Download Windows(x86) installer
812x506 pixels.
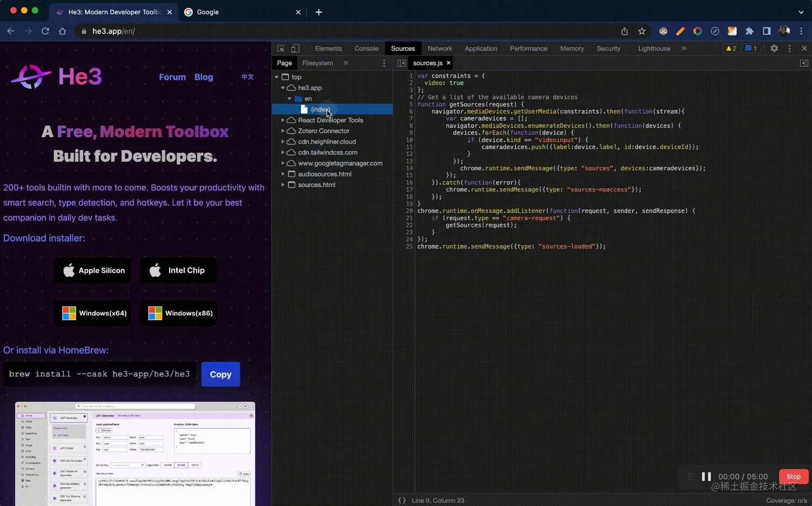tap(178, 313)
